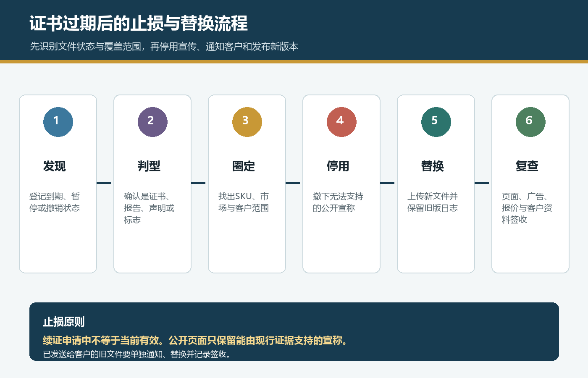The width and height of the screenshot is (588, 378).
Task: Click the text 登记到期、暂停或撤销状态
Action: pyautogui.click(x=55, y=202)
